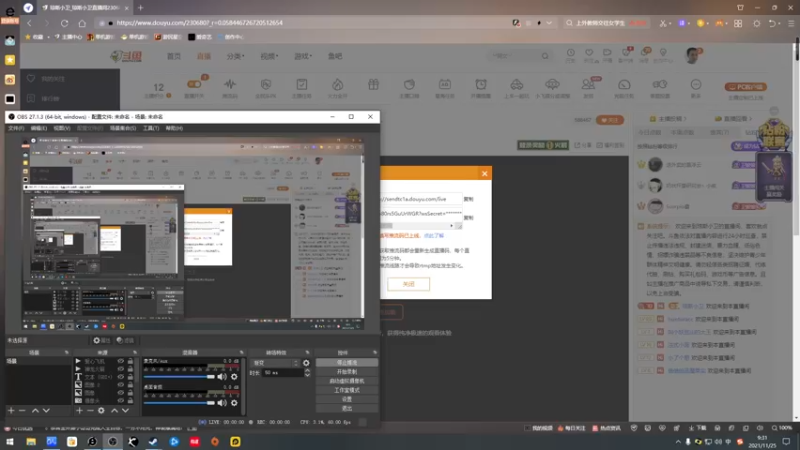800x450 pixels.
Task: Click the 关闭 button in stream-key dialog
Action: (x=409, y=284)
